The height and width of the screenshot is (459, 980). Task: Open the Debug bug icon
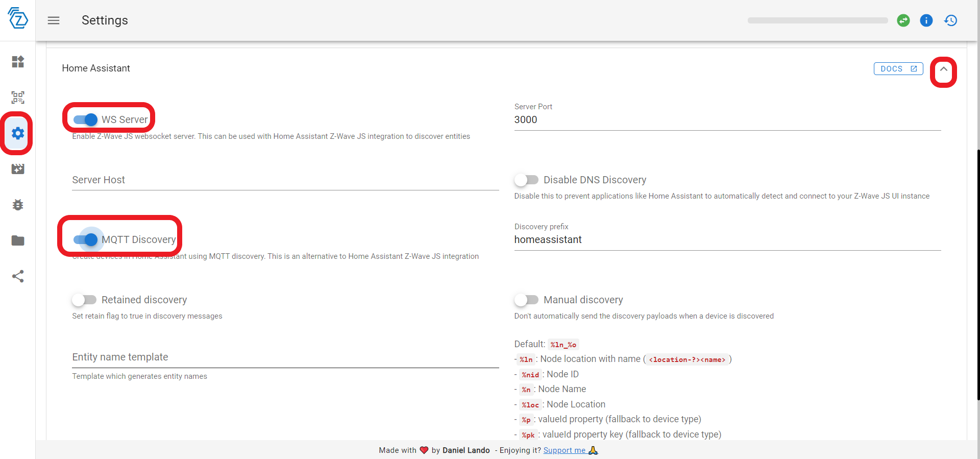(18, 205)
